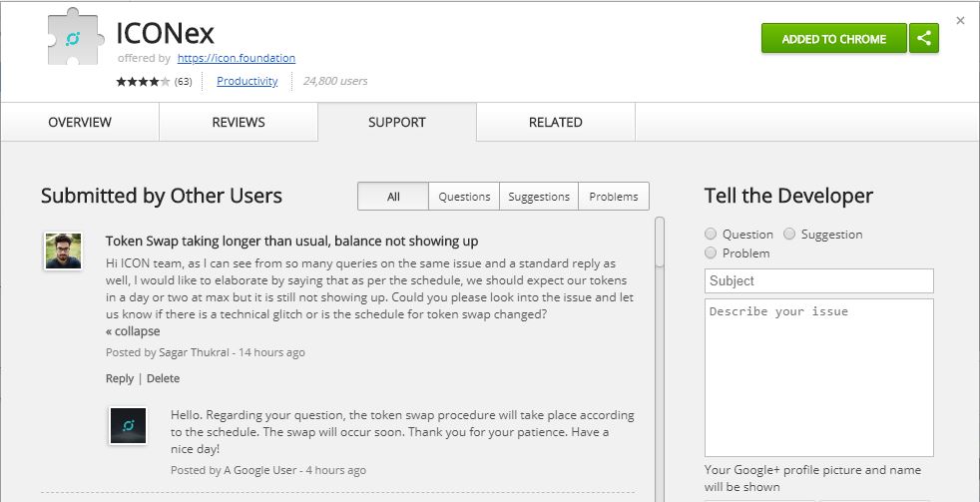Filter posts by Suggestions
Viewport: 980px width, 502px height.
(539, 197)
